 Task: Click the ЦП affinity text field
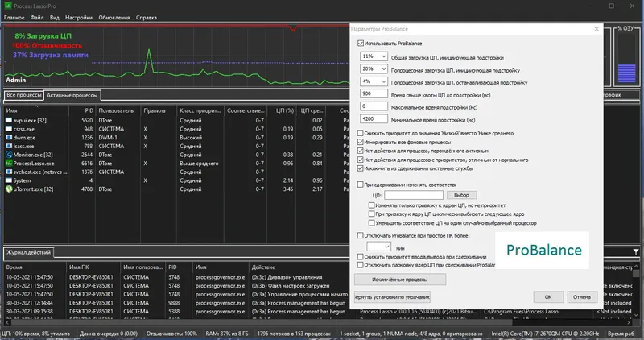pyautogui.click(x=414, y=195)
